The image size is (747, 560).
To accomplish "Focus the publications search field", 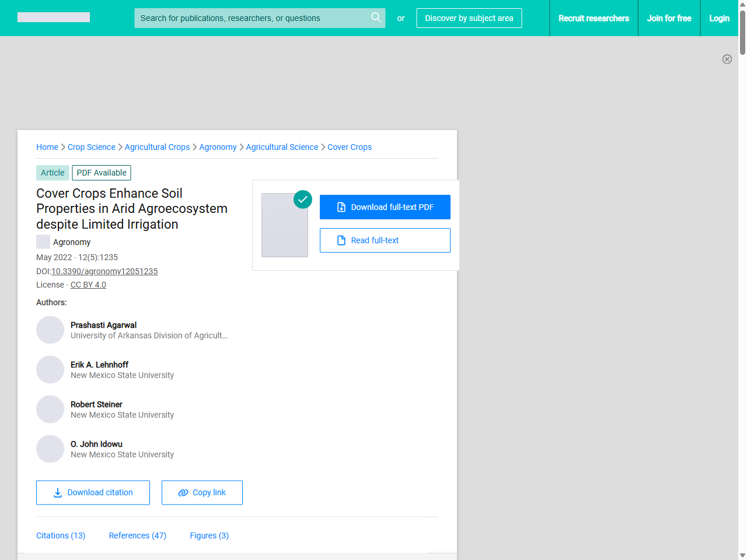I will [260, 18].
